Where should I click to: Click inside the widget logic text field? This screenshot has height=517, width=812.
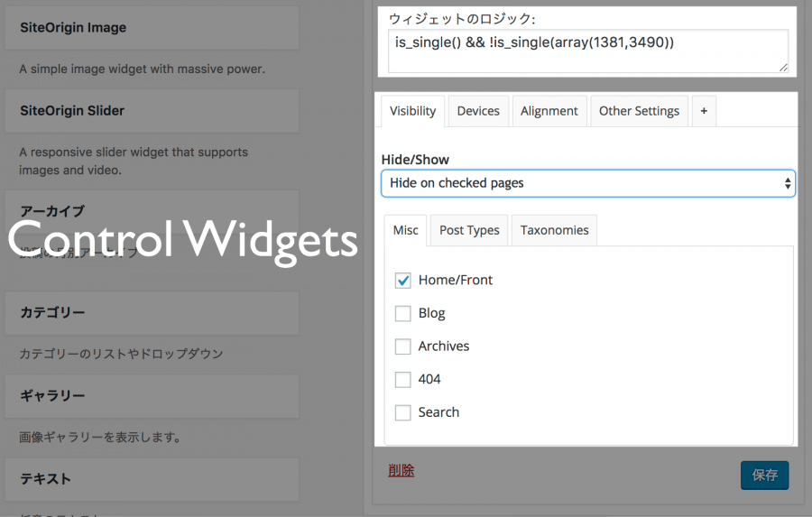coord(587,51)
